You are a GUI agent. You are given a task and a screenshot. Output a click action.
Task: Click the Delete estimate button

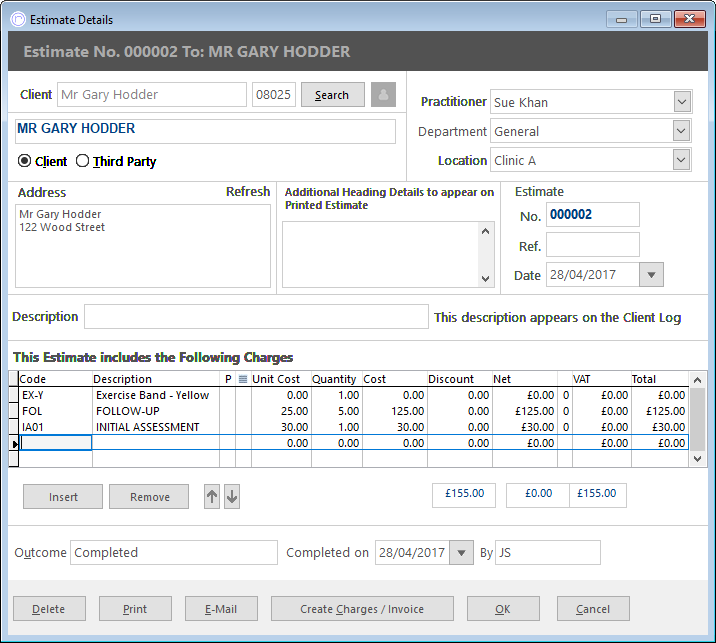click(49, 608)
